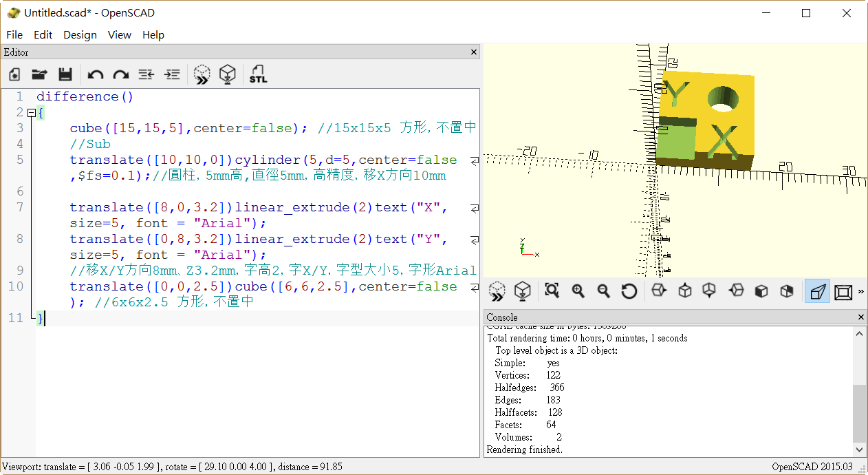The width and height of the screenshot is (868, 475).
Task: Switch to the Bottom view
Action: click(709, 291)
